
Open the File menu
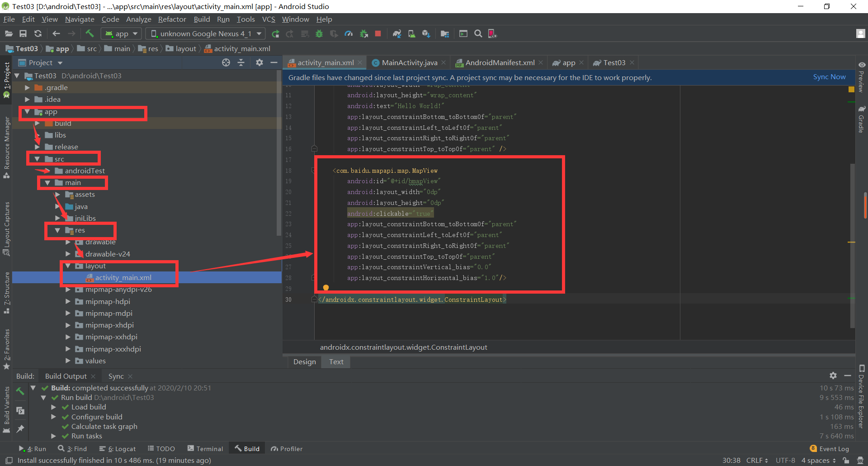[9, 19]
